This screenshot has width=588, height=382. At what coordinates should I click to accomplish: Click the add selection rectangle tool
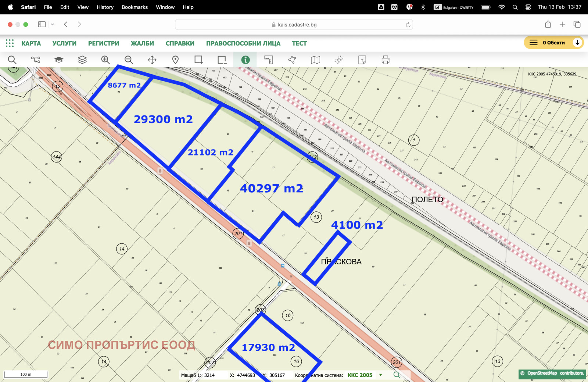pos(198,60)
